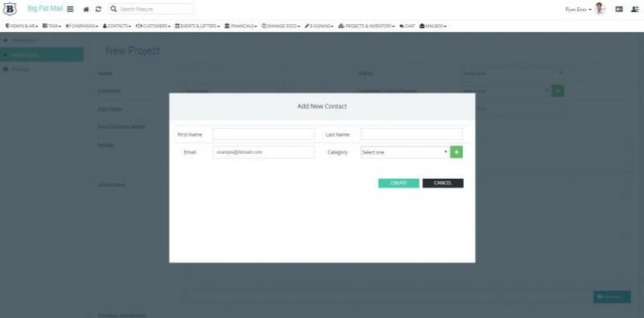Toggle the hamburger menu icon
This screenshot has height=318, width=644.
pos(70,9)
